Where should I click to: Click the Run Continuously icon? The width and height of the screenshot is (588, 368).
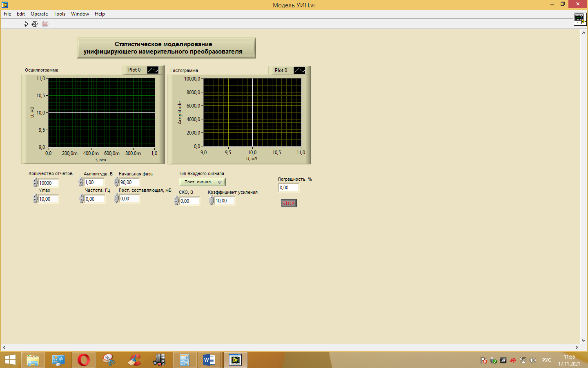pos(35,24)
